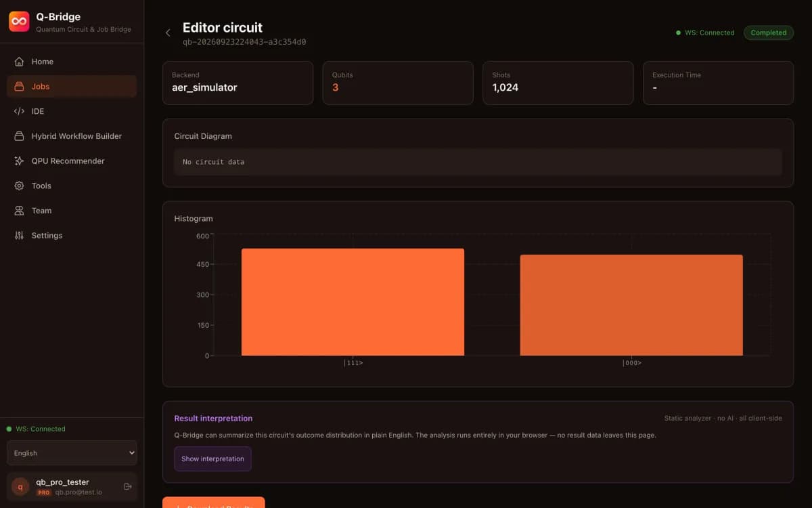
Task: Click the Completed status badge
Action: pyautogui.click(x=769, y=33)
